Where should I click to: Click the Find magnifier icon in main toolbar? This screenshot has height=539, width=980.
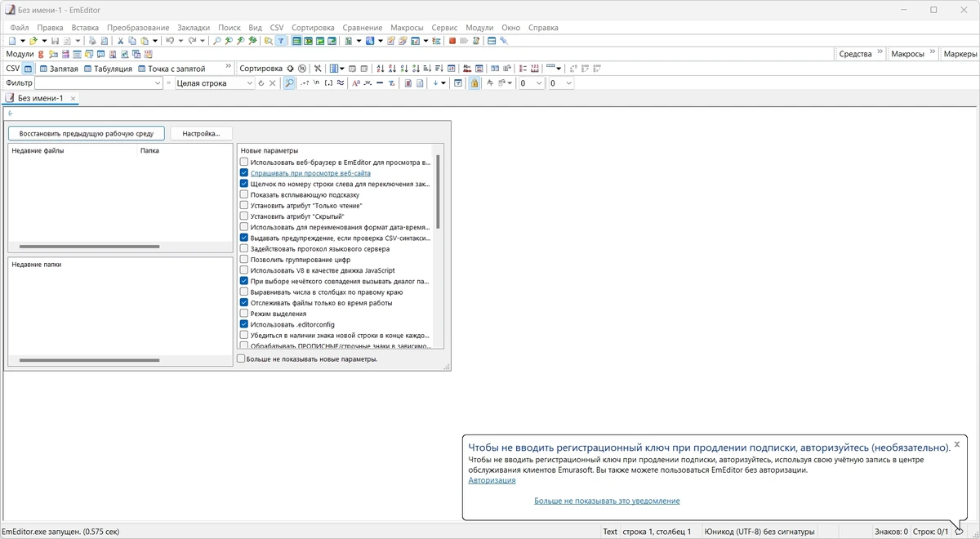click(216, 40)
